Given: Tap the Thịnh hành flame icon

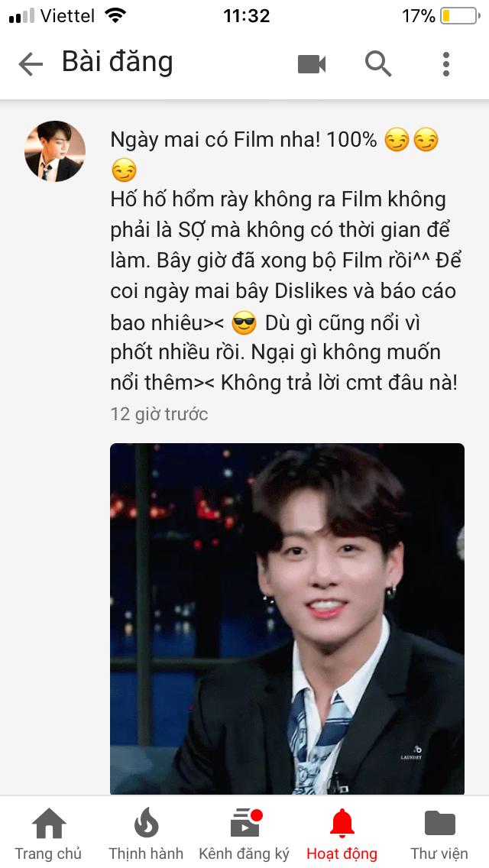Looking at the screenshot, I should click(x=146, y=823).
